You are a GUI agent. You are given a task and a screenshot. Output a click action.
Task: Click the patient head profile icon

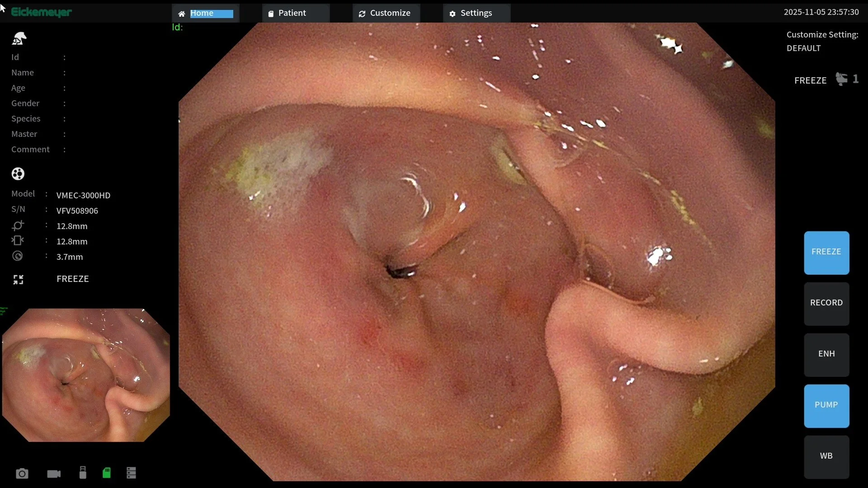[x=19, y=39]
